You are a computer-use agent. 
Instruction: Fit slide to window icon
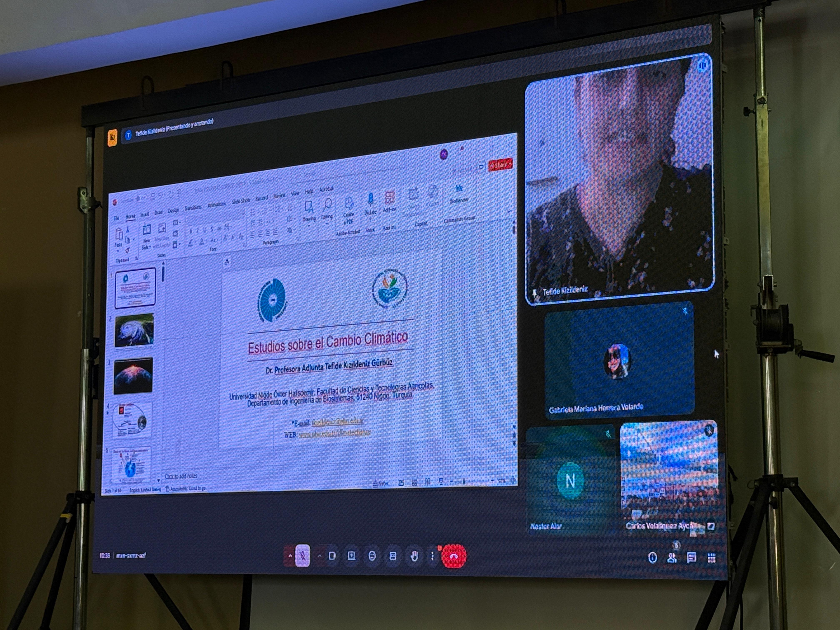(x=513, y=480)
